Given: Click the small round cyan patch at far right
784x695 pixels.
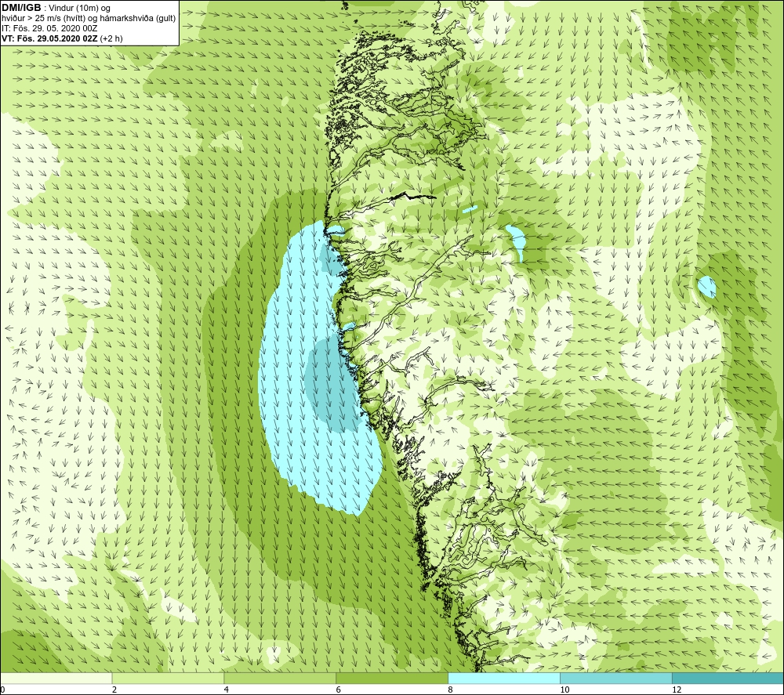Looking at the screenshot, I should [x=706, y=286].
